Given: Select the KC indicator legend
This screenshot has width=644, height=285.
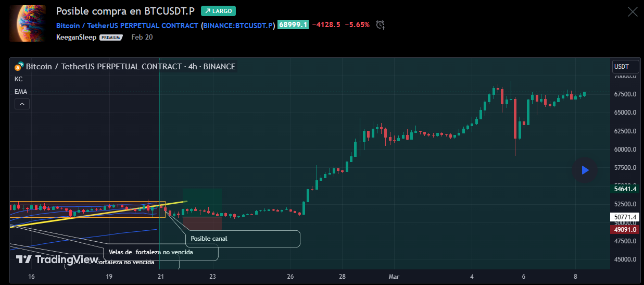Looking at the screenshot, I should point(19,79).
